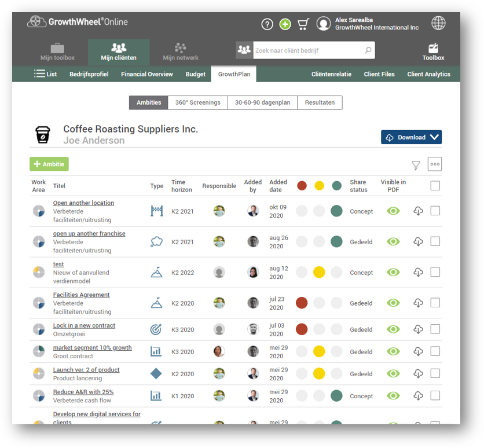Image resolution: width=484 pixels, height=448 pixels.
Task: Click the Coffee Roasting Suppliers cup logo
Action: 43,134
